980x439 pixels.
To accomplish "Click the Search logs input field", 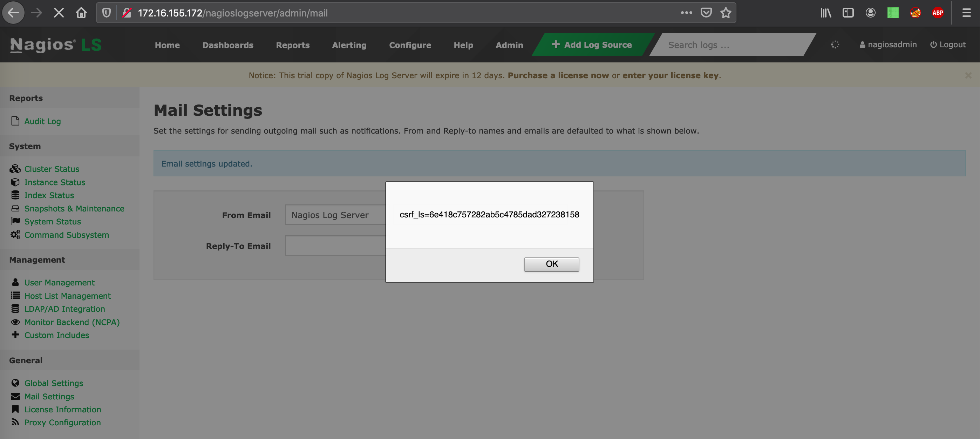I will point(730,45).
